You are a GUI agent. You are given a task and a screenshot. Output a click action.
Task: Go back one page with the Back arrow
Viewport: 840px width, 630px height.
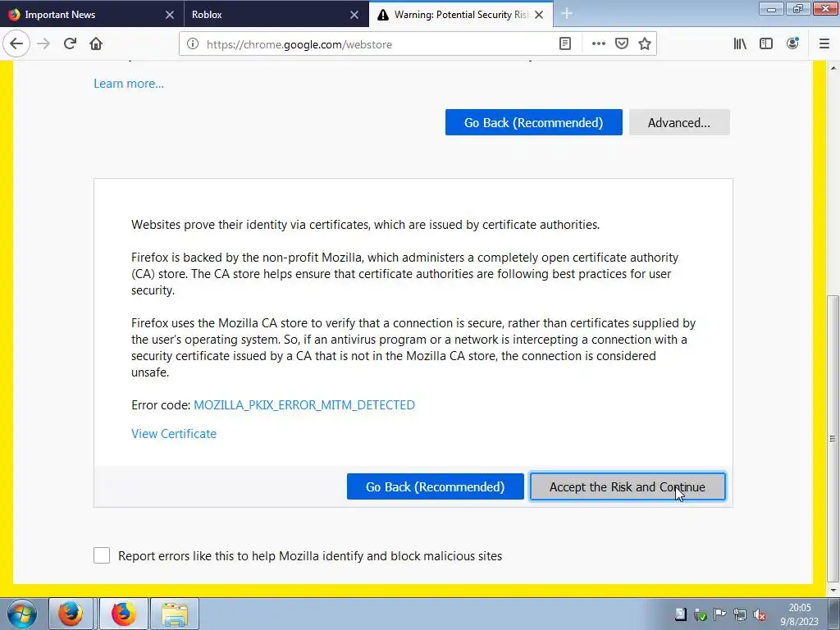coord(16,43)
